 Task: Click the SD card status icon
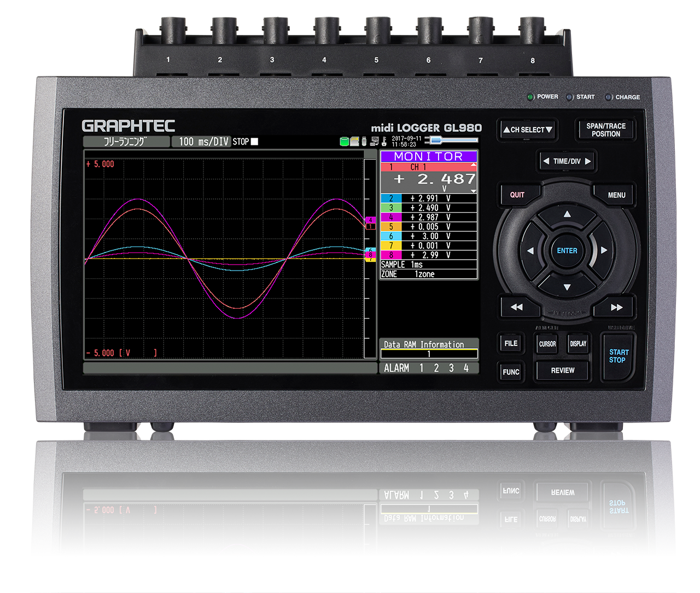click(x=354, y=141)
